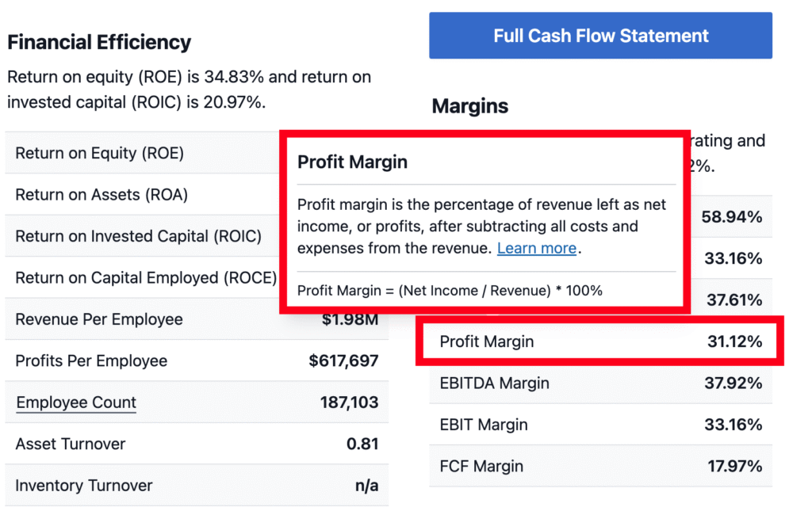
Task: Click the Asset Turnover row label
Action: [x=71, y=444]
